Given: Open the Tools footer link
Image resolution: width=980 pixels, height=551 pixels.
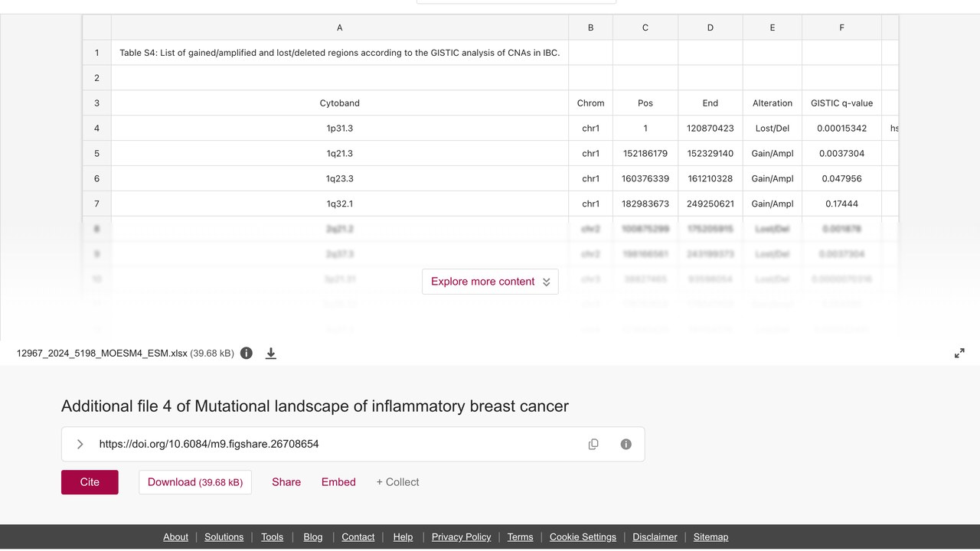Looking at the screenshot, I should [x=273, y=537].
